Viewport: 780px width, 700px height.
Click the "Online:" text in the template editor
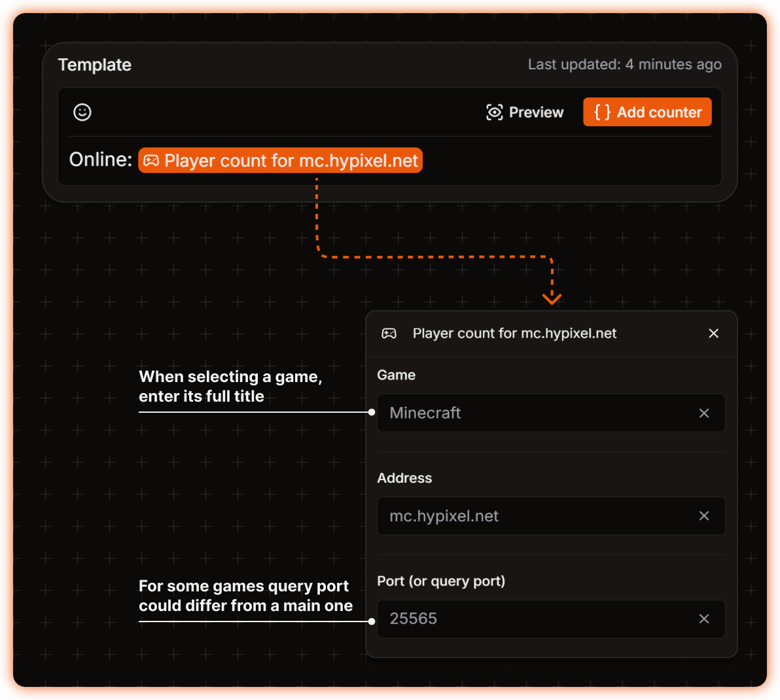tap(101, 160)
